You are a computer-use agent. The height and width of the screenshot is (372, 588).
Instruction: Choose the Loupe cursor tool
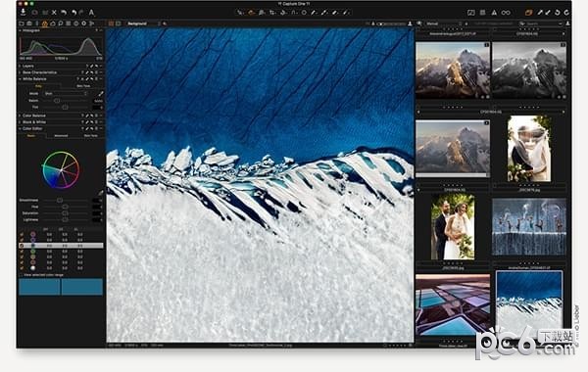tap(262, 13)
